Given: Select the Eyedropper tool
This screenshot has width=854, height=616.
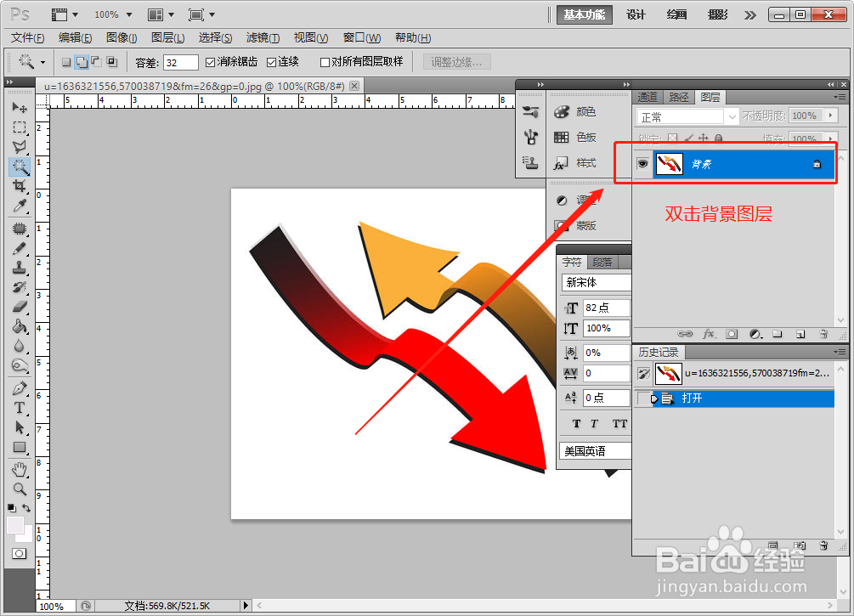Looking at the screenshot, I should [x=20, y=206].
